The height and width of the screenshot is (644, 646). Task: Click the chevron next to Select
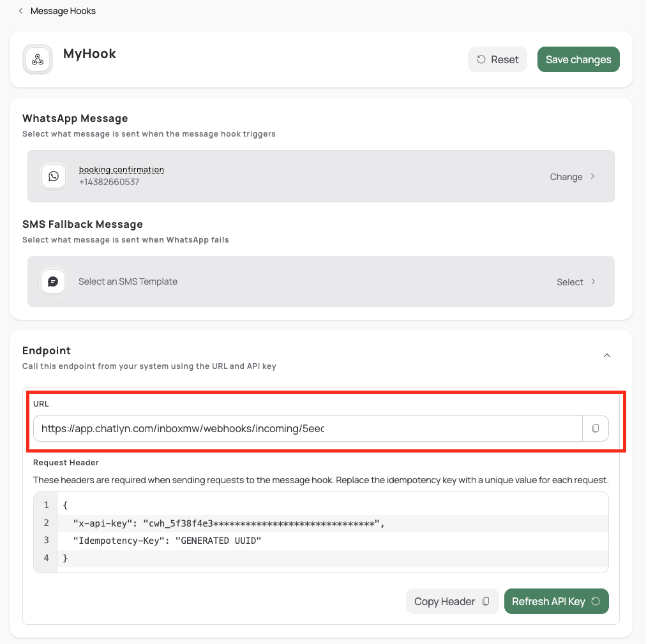tap(592, 281)
